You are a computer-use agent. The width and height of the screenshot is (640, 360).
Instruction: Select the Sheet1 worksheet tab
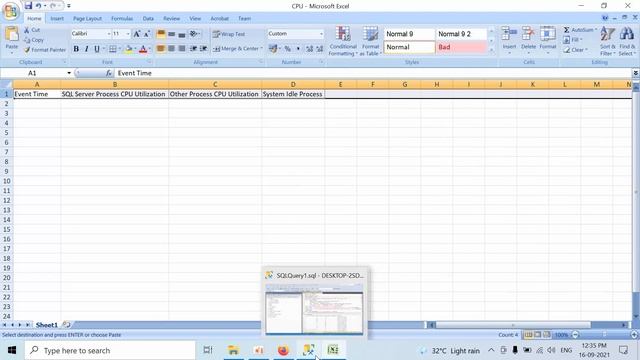(x=47, y=325)
